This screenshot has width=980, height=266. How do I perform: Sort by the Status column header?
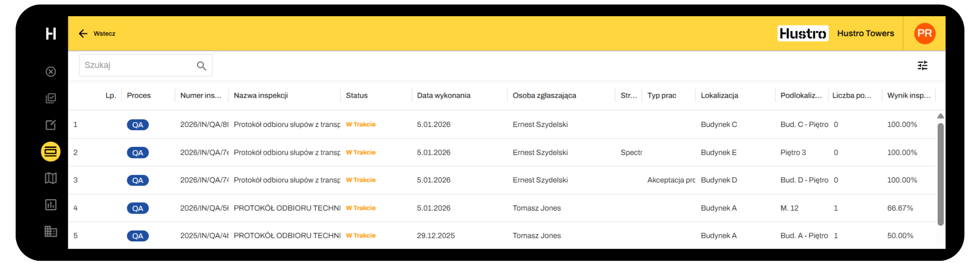(x=357, y=96)
